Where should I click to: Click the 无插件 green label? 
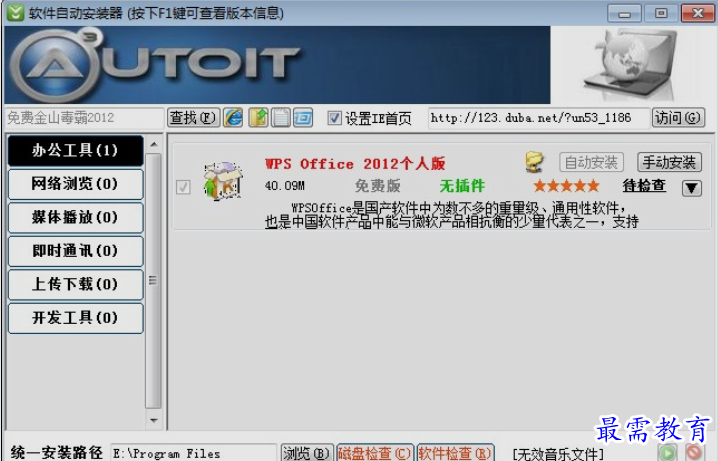coord(462,186)
